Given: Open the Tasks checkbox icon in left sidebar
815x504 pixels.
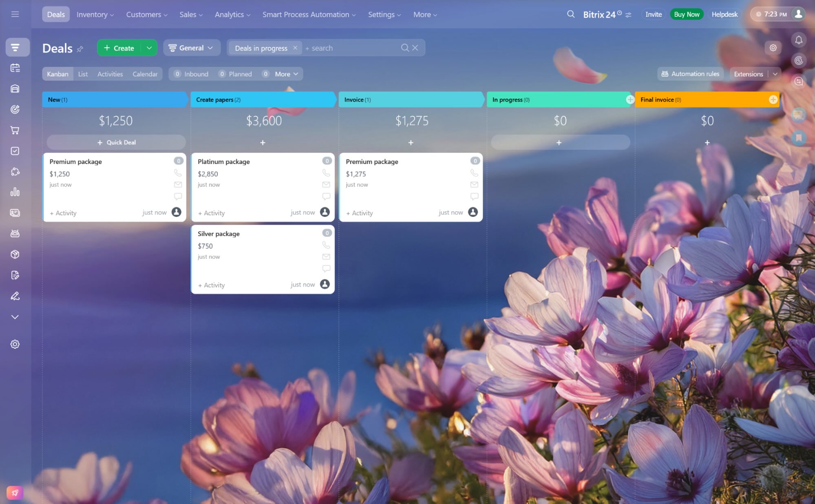Looking at the screenshot, I should [x=15, y=151].
